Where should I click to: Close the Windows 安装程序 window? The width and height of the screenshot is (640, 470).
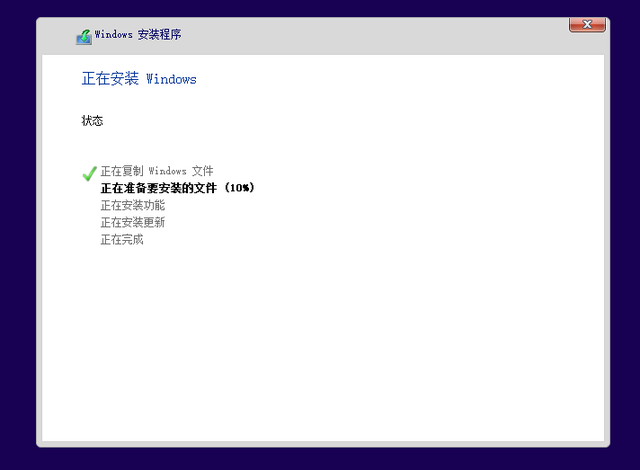tap(587, 24)
